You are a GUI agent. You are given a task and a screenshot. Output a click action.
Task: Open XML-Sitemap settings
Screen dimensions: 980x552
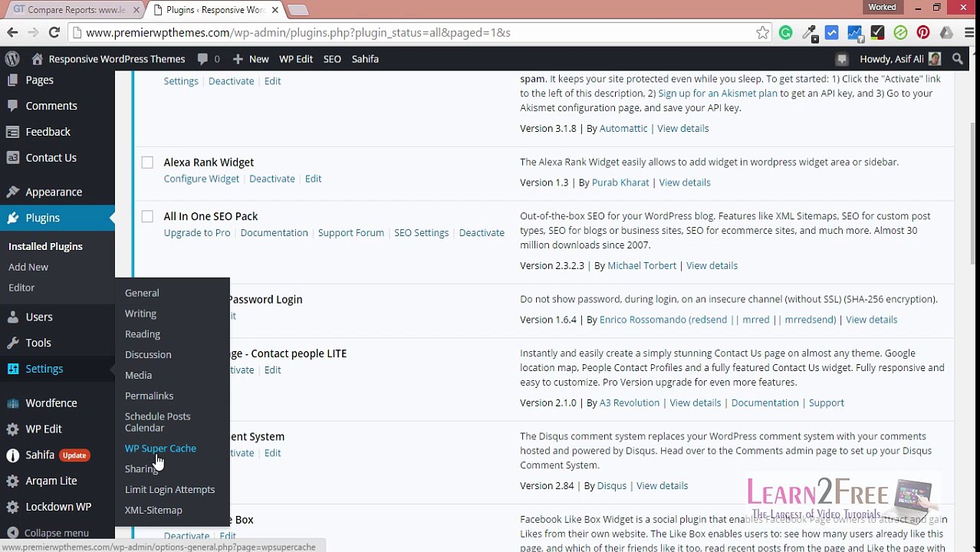click(153, 511)
